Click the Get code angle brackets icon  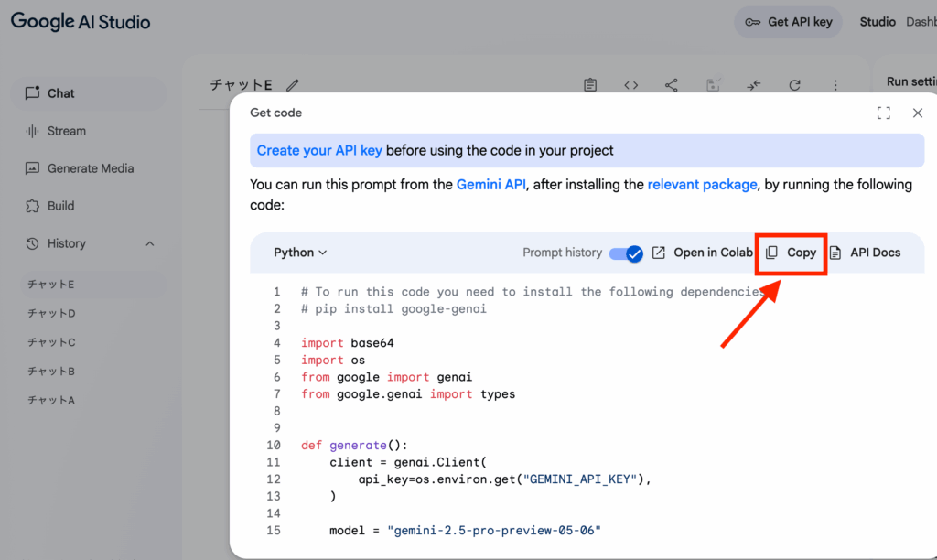pos(631,85)
